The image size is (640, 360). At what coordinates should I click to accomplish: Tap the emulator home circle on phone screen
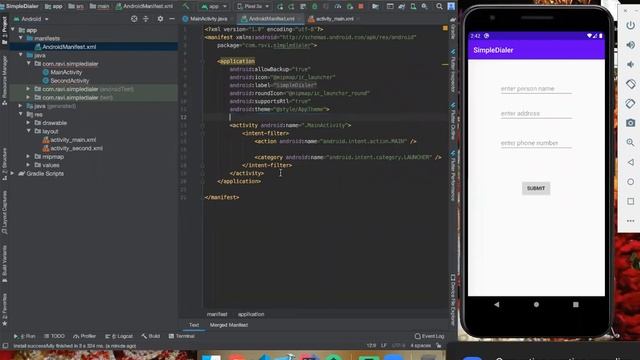pyautogui.click(x=536, y=304)
